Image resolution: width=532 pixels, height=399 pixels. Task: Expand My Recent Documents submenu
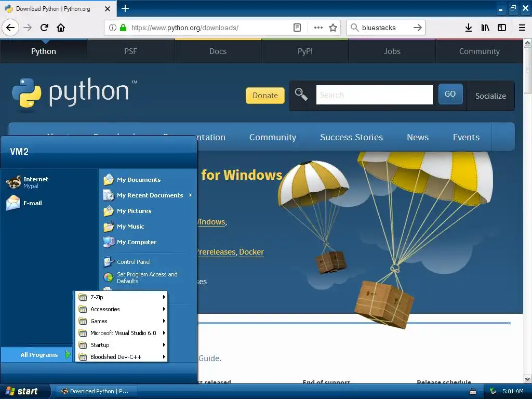click(x=148, y=195)
